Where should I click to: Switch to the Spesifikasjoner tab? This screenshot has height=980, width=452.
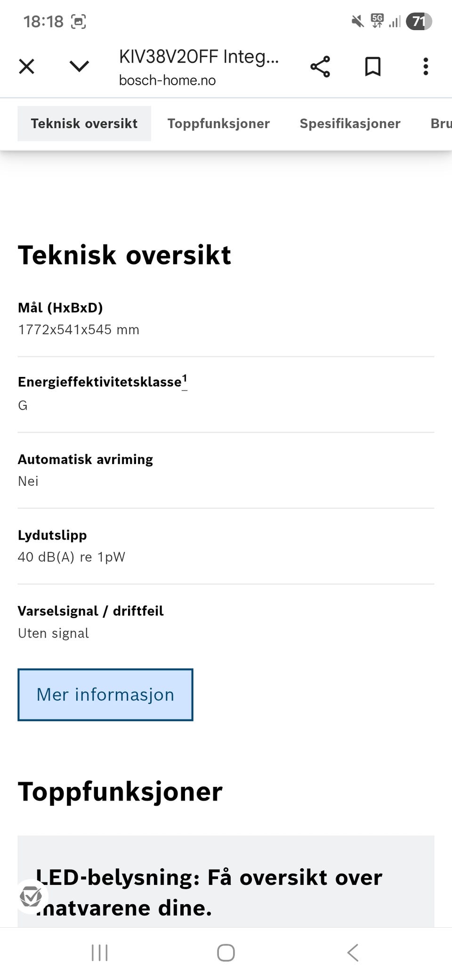pyautogui.click(x=350, y=123)
